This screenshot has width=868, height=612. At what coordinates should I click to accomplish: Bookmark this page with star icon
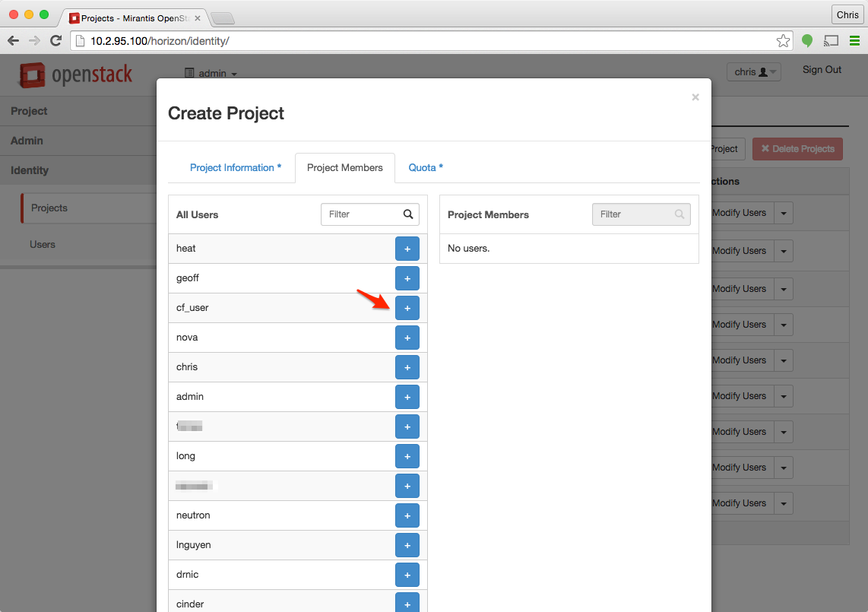(783, 40)
